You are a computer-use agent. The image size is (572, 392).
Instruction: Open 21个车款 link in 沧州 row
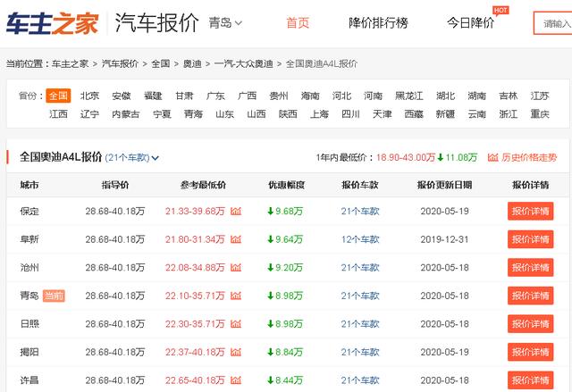click(x=360, y=267)
